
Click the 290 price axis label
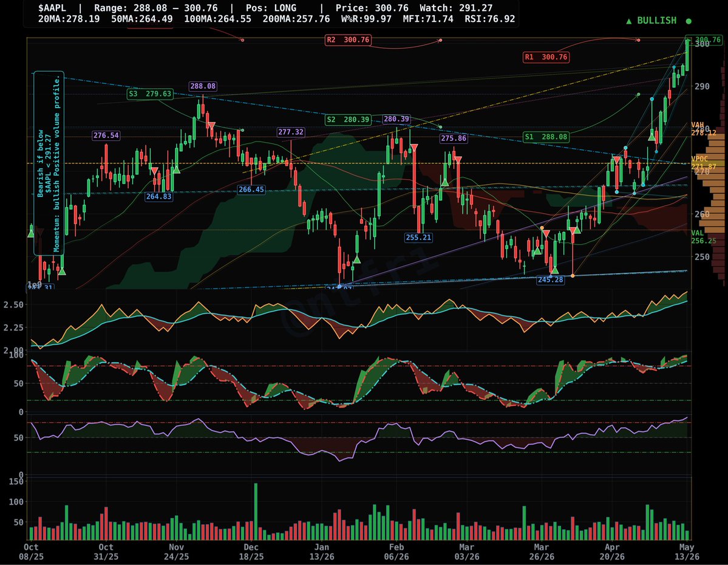[702, 86]
